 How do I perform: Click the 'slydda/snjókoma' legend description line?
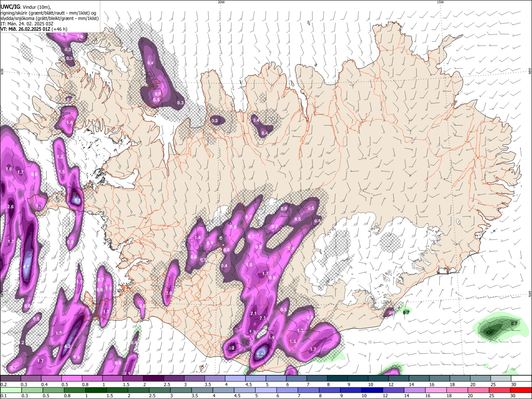pos(49,18)
